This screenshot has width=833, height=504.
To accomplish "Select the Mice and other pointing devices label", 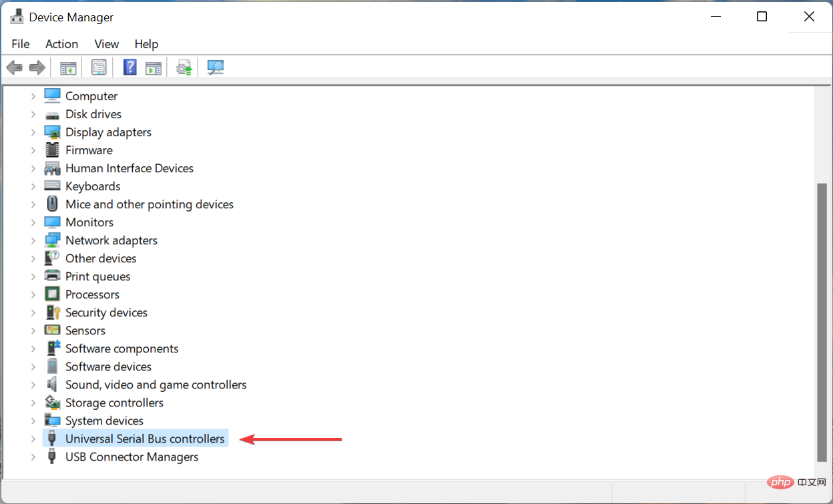I will pos(150,204).
